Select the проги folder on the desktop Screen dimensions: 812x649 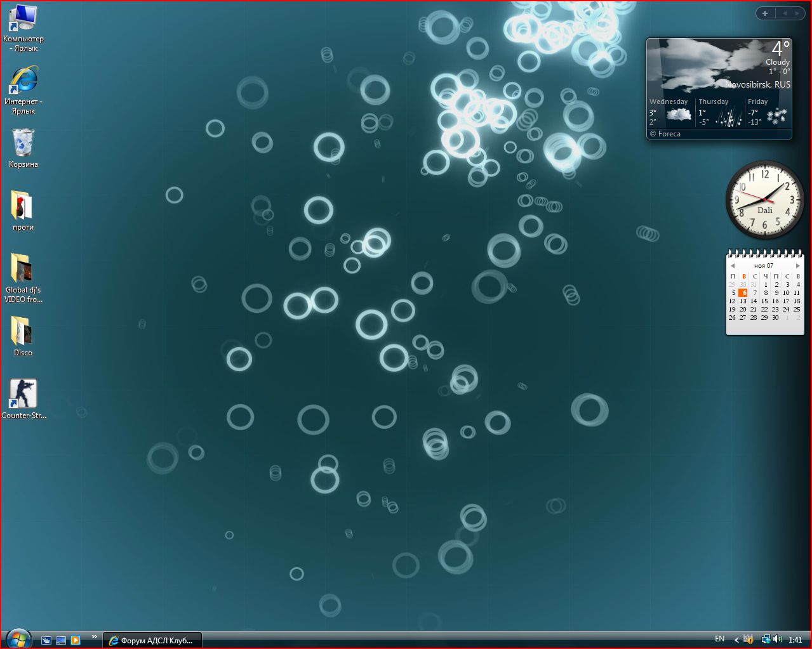pyautogui.click(x=23, y=206)
